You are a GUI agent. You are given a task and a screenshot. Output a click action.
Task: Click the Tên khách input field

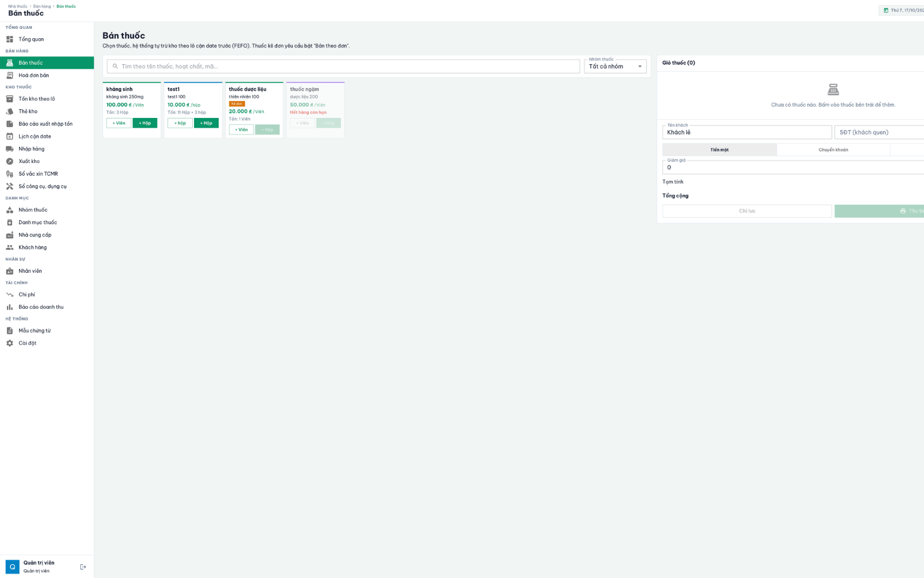pyautogui.click(x=747, y=132)
